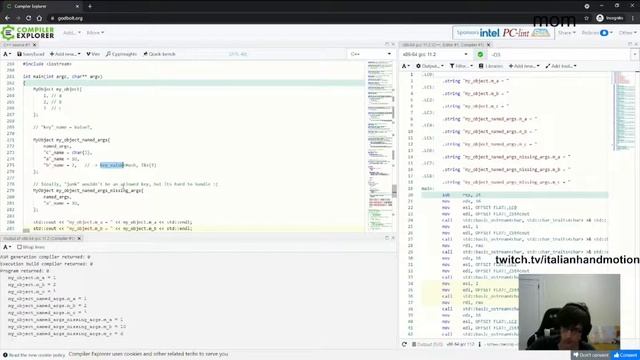Click the green compilation status check icon
This screenshot has height=360, width=640.
(480, 54)
